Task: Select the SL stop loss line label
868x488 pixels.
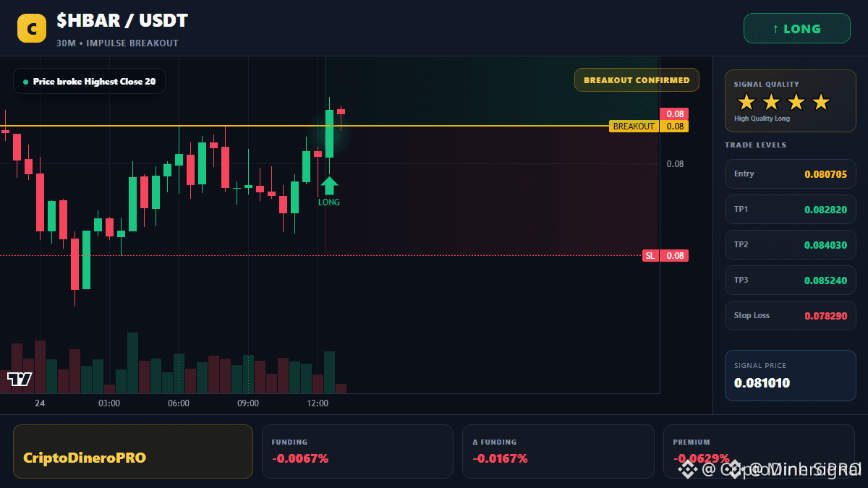Action: (x=650, y=255)
